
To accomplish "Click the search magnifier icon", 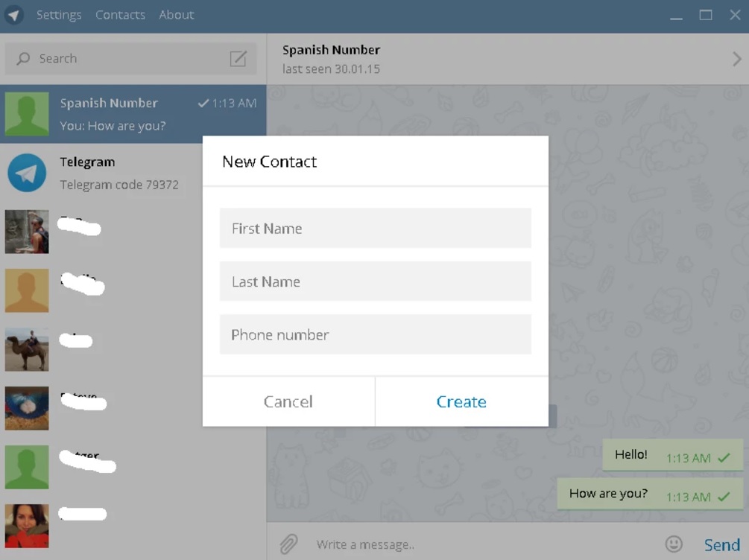I will tap(24, 59).
